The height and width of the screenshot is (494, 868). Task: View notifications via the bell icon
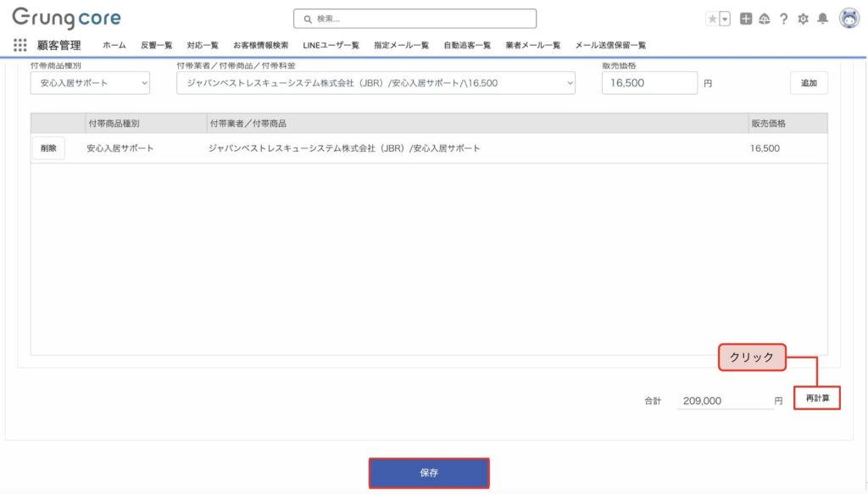point(822,19)
